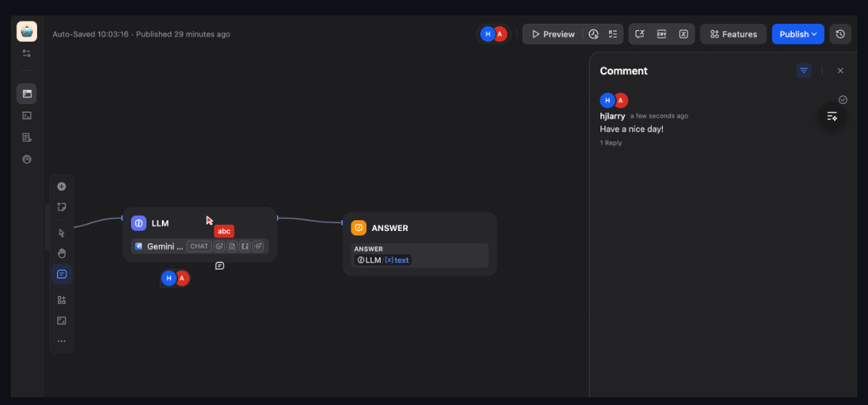The height and width of the screenshot is (405, 868).
Task: Open the ENV environment variables panel
Action: point(661,34)
